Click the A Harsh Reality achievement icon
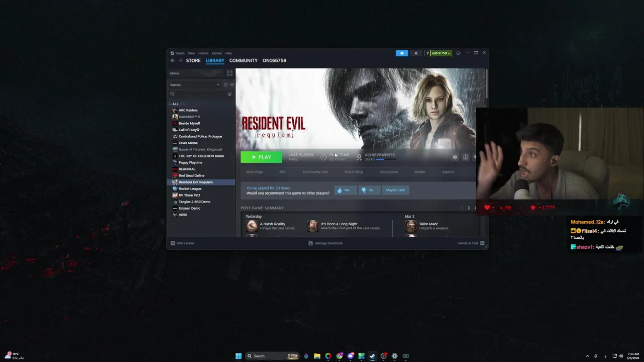 coord(252,226)
